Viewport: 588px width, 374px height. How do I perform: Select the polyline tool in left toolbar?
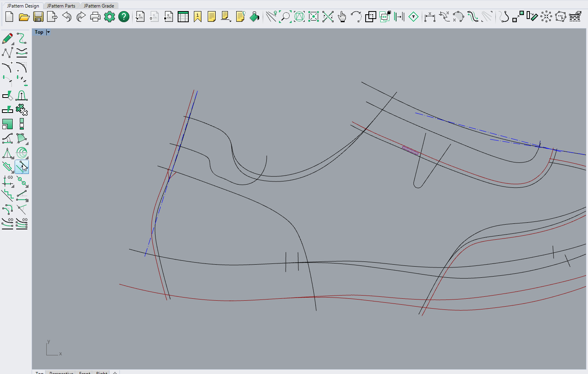coord(8,53)
